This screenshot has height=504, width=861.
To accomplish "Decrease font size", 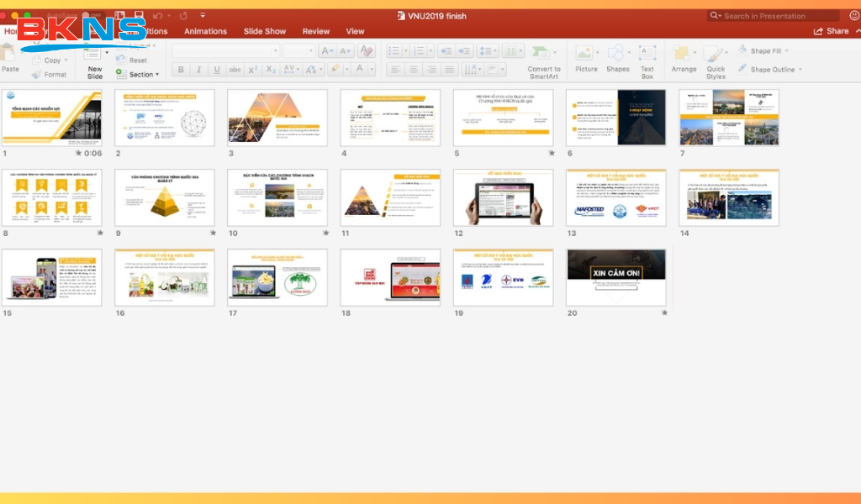I will pos(345,51).
